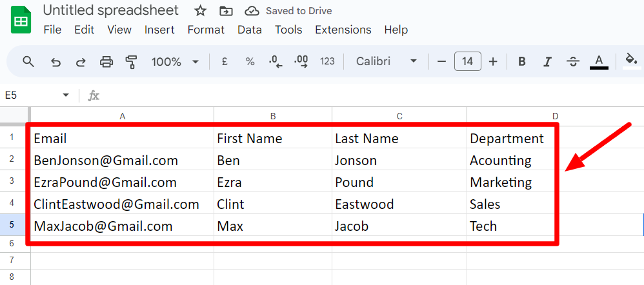This screenshot has height=285, width=644.
Task: Click the font size box showing 14
Action: [467, 62]
